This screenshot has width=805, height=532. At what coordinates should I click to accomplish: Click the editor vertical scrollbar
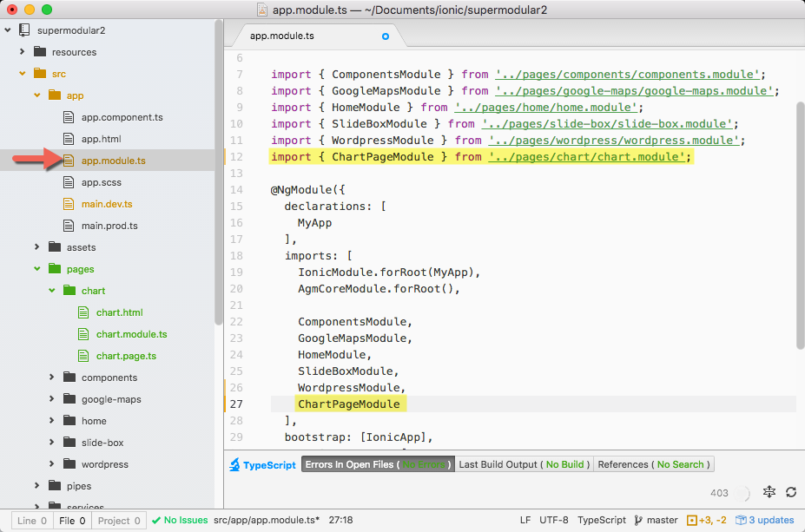tap(800, 226)
